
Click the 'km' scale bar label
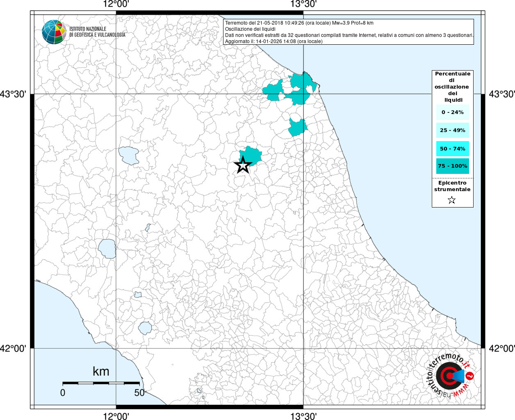[101, 372]
